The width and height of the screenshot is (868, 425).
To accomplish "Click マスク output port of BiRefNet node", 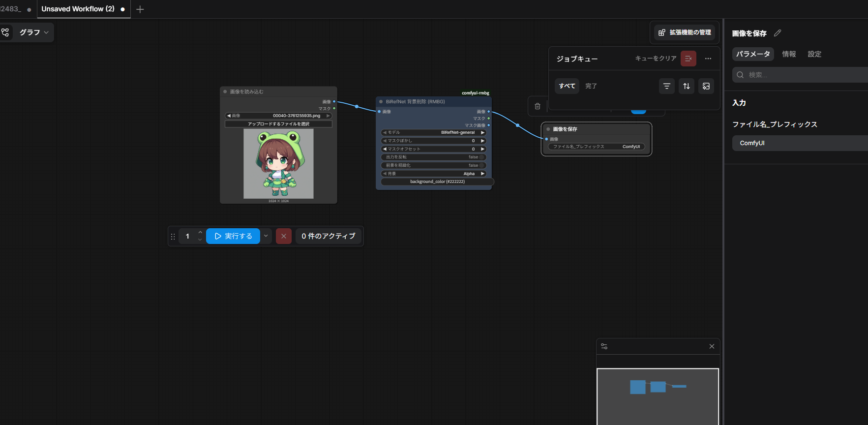I will pyautogui.click(x=488, y=119).
